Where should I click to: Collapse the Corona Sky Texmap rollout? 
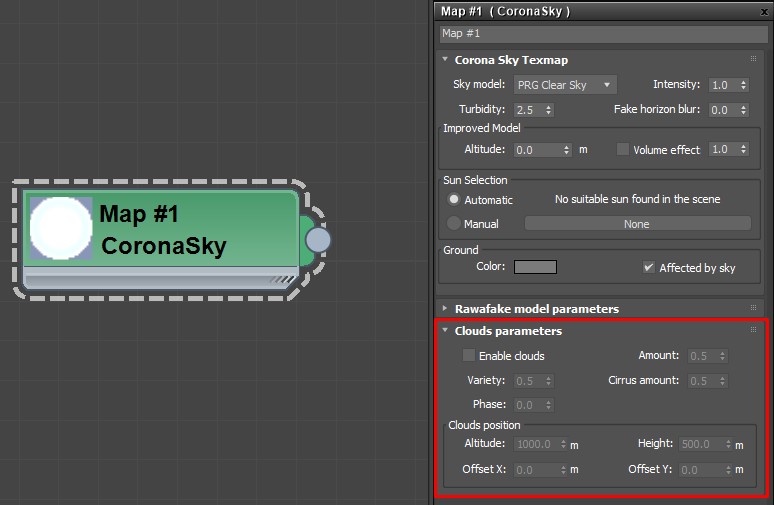click(x=445, y=59)
